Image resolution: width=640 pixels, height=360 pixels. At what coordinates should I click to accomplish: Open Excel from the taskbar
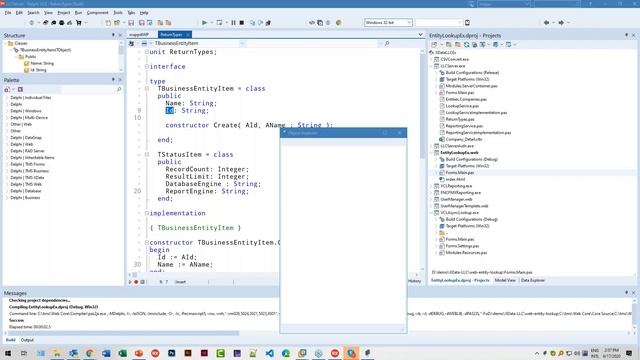[122, 353]
